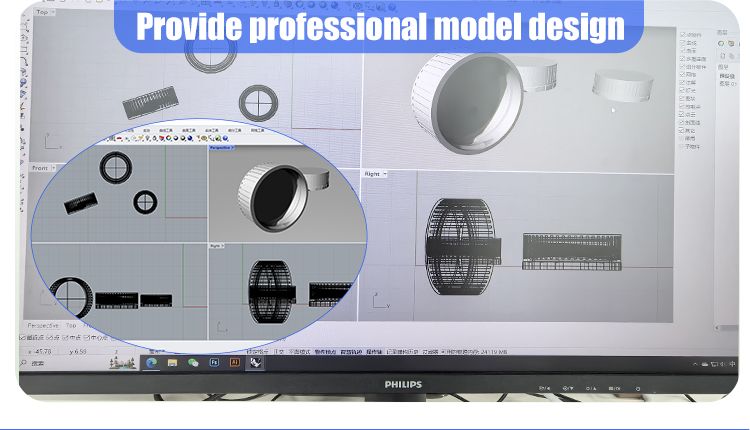Switch to the Top viewport tab at bottom

(71, 326)
